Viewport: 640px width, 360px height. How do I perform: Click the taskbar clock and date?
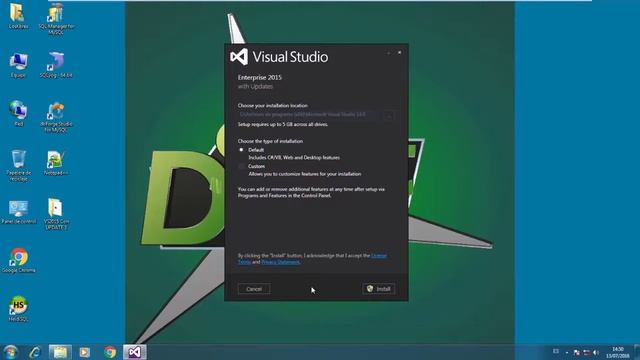coord(617,352)
